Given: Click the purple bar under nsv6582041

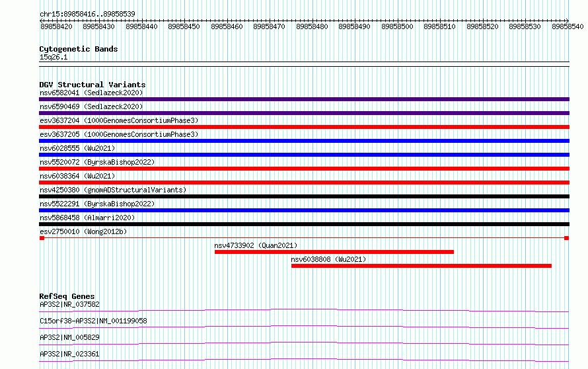Looking at the screenshot, I should click(304, 99).
